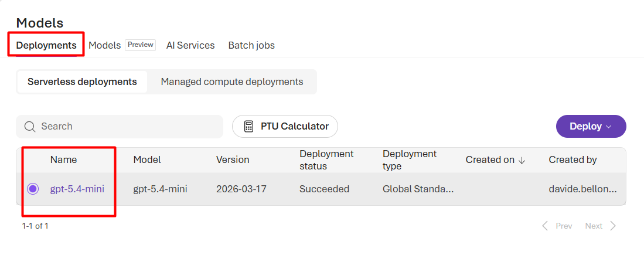Sort by the Created by column
This screenshot has width=644, height=265.
(573, 160)
